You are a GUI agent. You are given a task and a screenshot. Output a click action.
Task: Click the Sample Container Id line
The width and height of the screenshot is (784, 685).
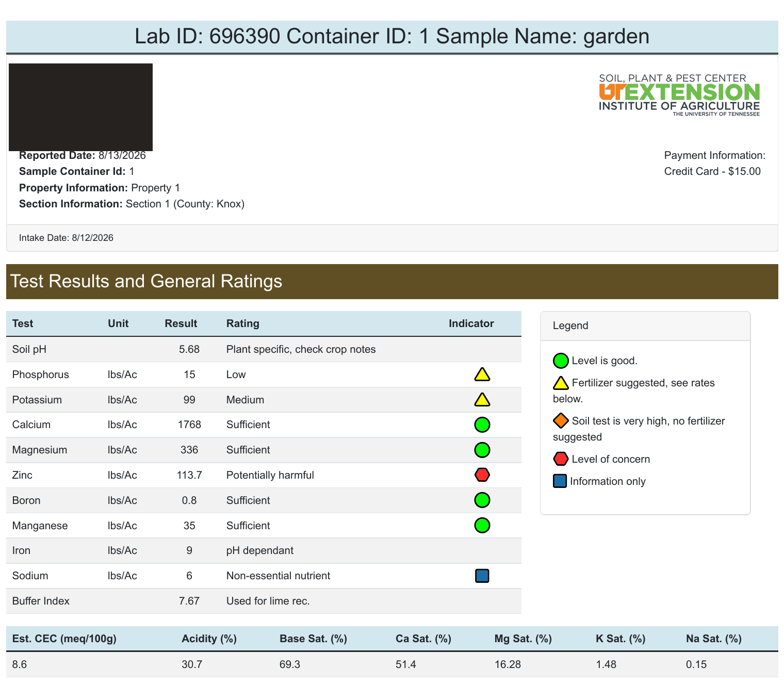click(77, 171)
